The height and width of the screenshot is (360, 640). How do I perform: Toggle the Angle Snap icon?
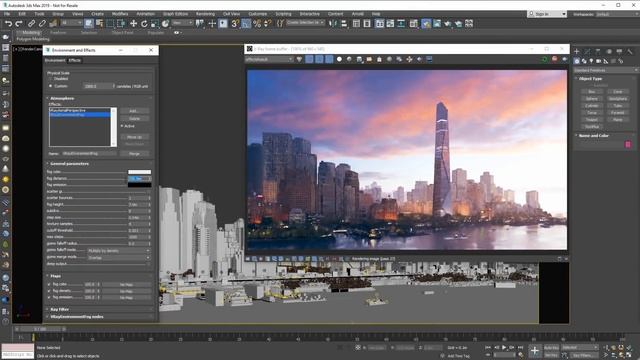tap(246, 24)
